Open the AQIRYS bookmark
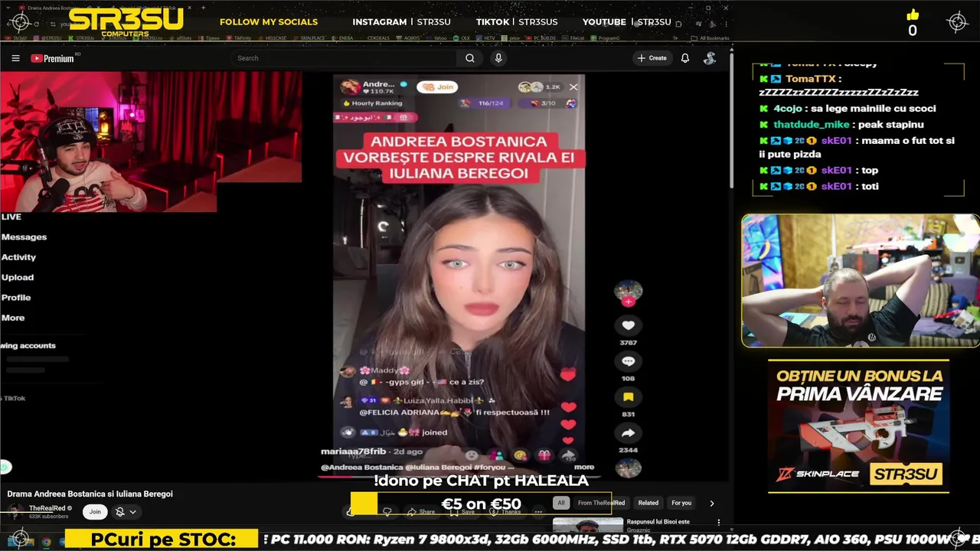The width and height of the screenshot is (980, 551). coord(408,37)
